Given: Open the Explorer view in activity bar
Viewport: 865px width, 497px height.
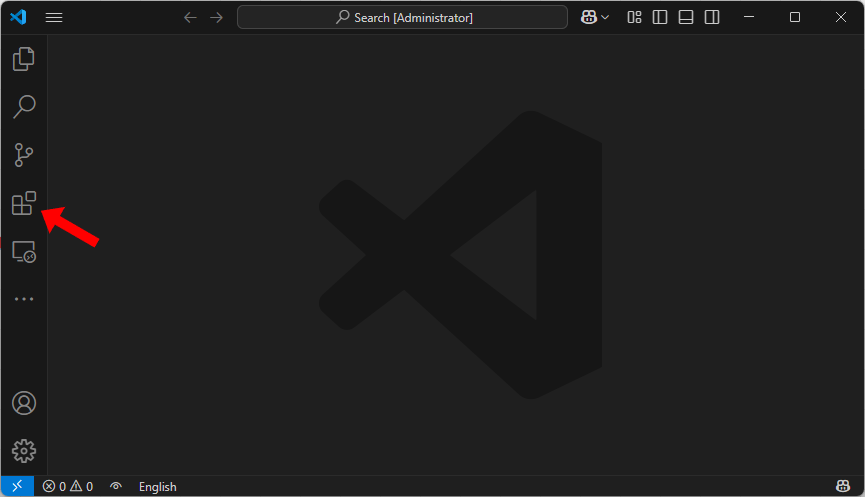Looking at the screenshot, I should pyautogui.click(x=24, y=59).
